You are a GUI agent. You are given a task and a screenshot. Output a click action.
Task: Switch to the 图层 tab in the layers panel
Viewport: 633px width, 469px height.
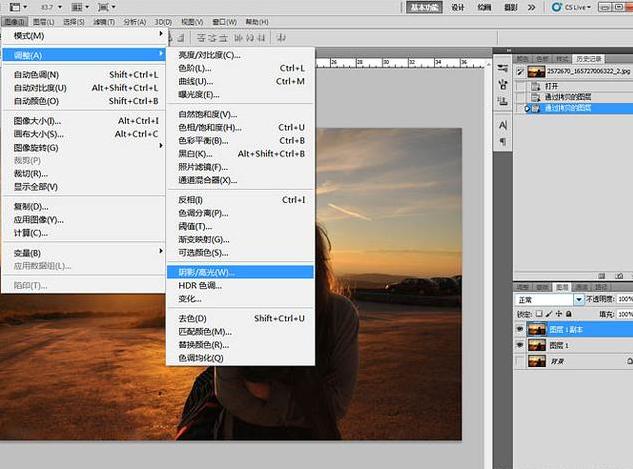point(562,287)
